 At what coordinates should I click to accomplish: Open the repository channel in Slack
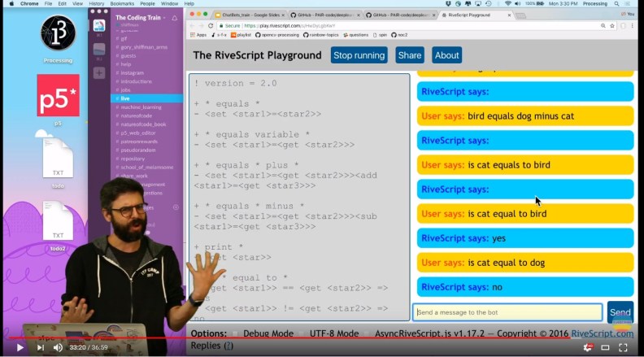[x=133, y=159]
